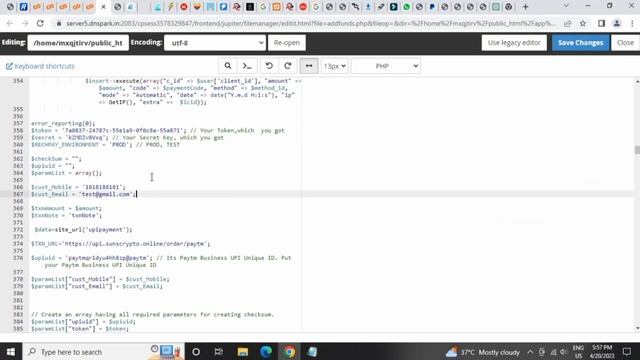Open the utf-8 encoding dropdown

(x=215, y=42)
